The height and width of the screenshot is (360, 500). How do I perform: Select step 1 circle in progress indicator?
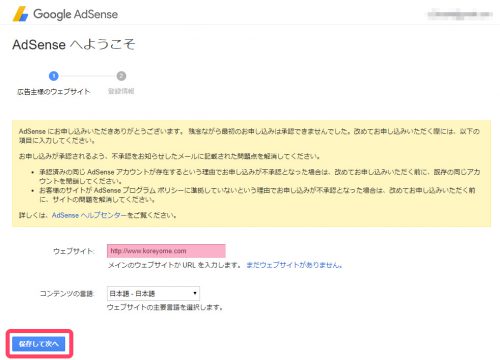coord(54,76)
